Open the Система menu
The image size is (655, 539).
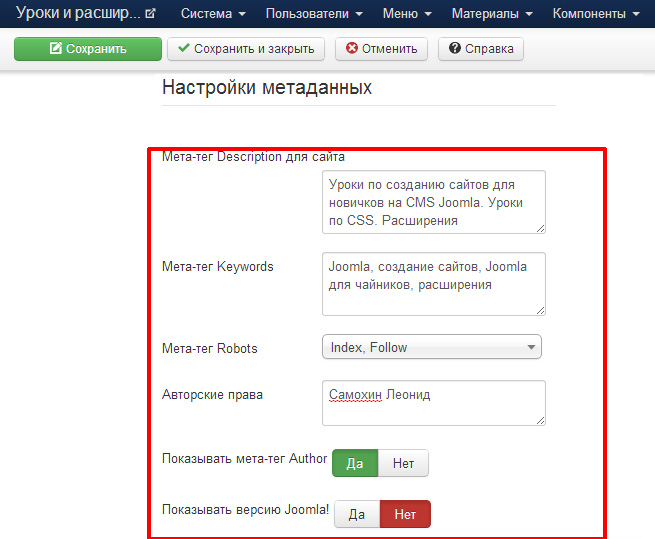pos(213,14)
